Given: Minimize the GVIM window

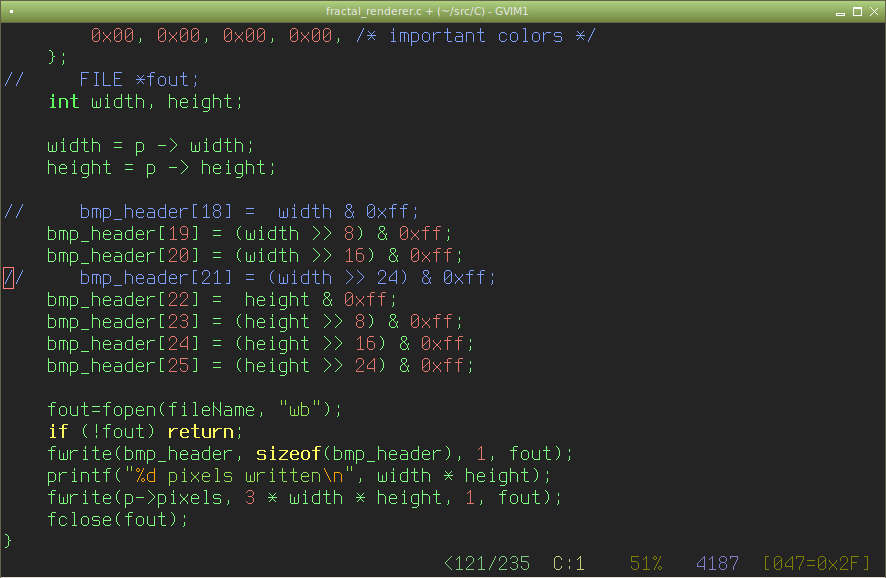Looking at the screenshot, I should pos(840,12).
